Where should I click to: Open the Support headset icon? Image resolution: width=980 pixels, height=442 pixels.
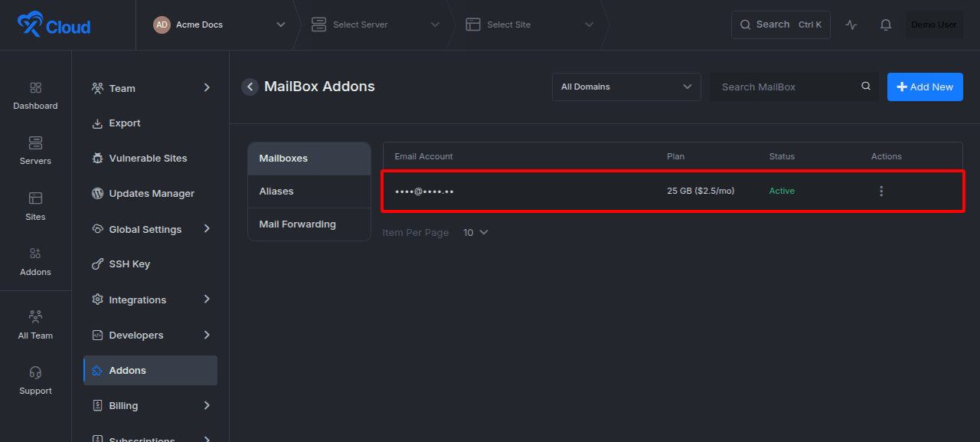35,372
